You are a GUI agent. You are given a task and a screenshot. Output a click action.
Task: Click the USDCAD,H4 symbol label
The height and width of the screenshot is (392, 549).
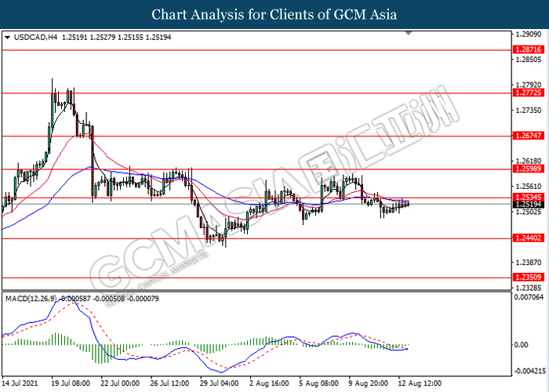click(x=35, y=37)
